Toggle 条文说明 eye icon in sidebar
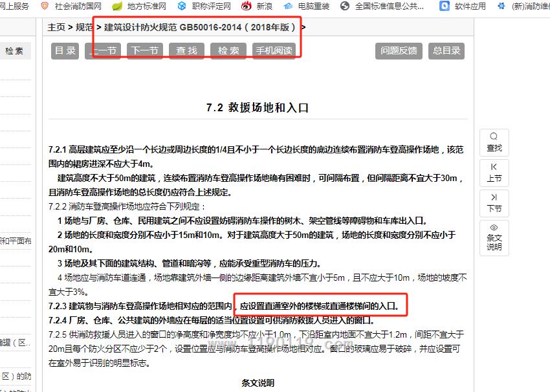 click(494, 228)
